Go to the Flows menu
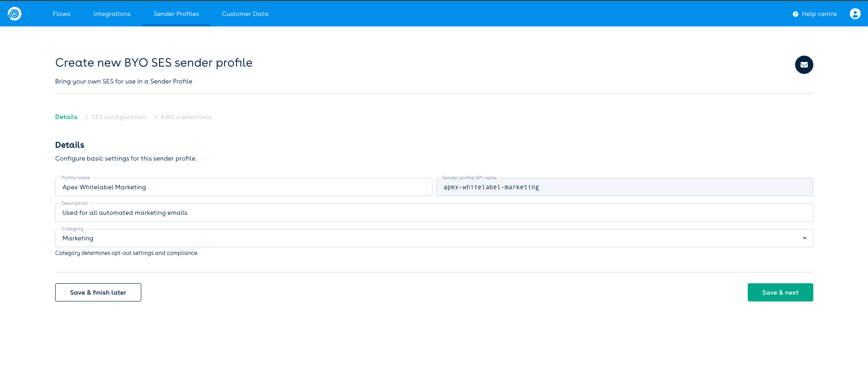868x374 pixels. (62, 14)
